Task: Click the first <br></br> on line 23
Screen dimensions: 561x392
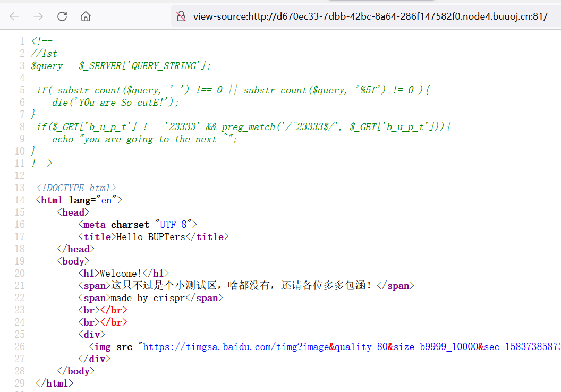Action: tap(103, 310)
